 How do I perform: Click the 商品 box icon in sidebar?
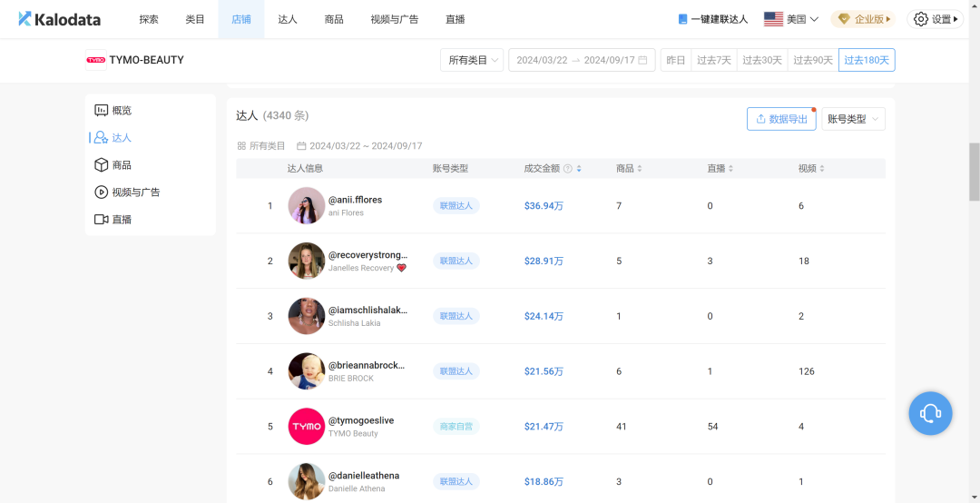point(102,165)
